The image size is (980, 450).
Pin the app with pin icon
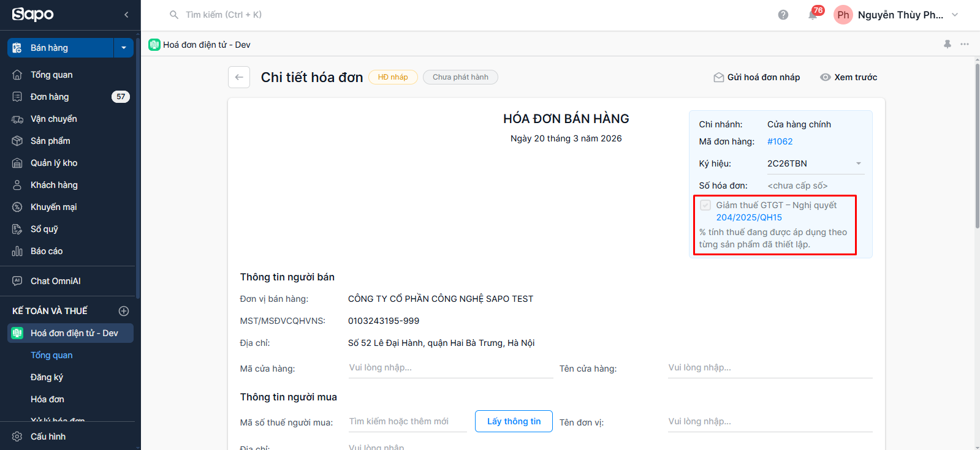pyautogui.click(x=948, y=44)
